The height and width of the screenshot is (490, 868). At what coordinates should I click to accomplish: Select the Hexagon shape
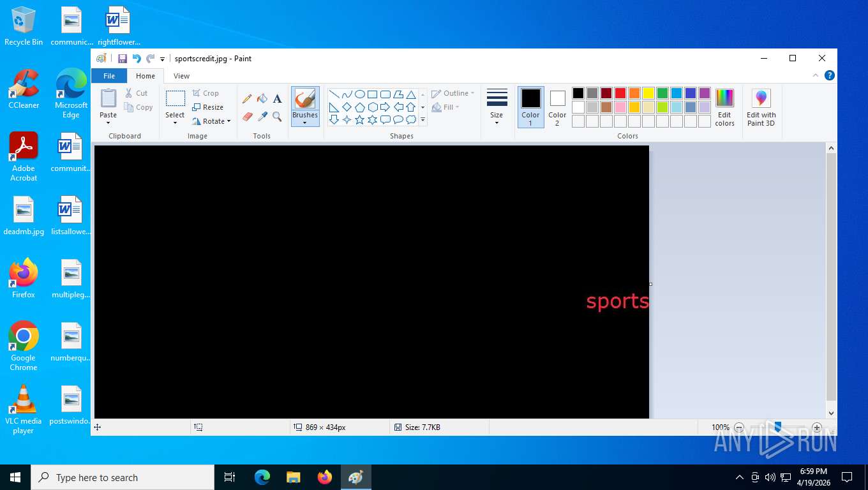372,107
